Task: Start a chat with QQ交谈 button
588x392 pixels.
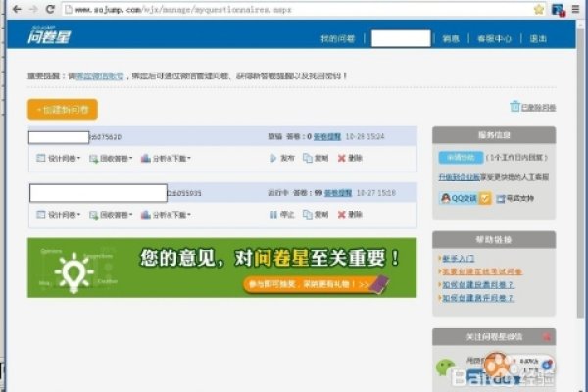Action: [459, 198]
